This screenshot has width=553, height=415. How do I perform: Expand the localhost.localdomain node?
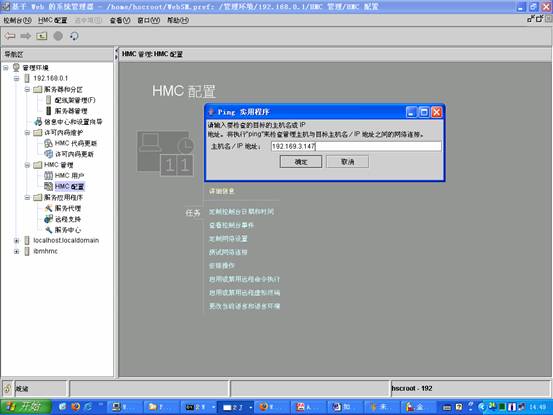(x=17, y=240)
